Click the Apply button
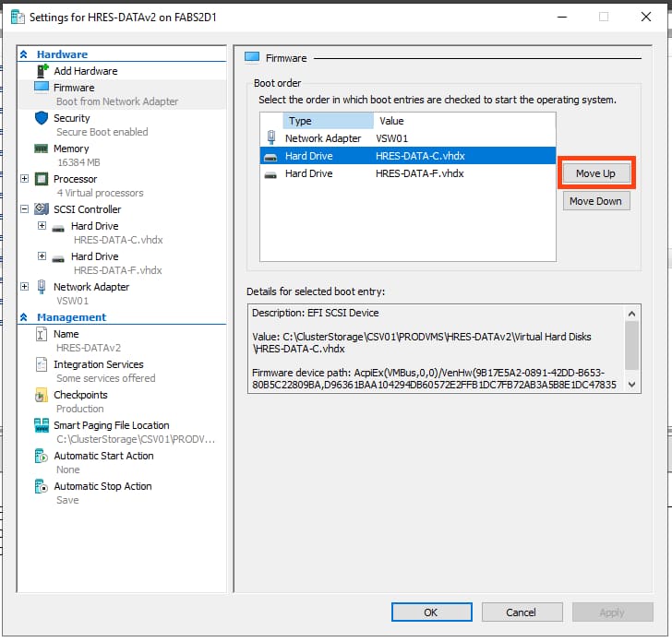 [x=612, y=612]
